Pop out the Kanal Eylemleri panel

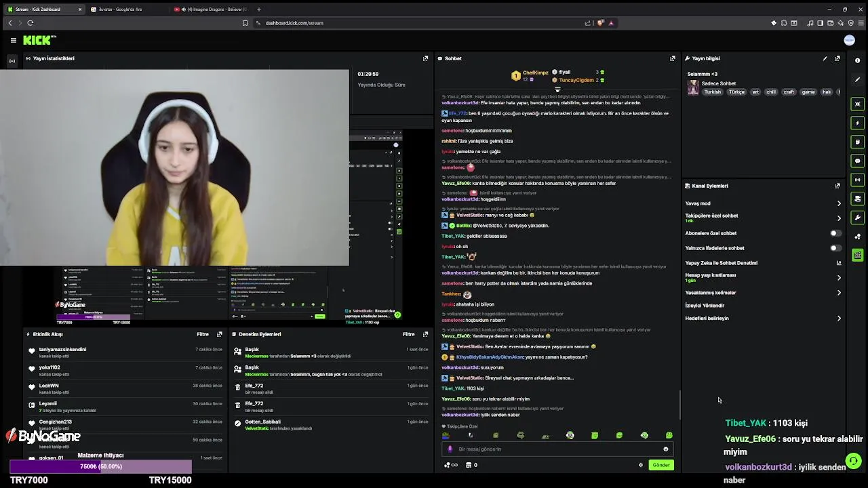pos(837,186)
